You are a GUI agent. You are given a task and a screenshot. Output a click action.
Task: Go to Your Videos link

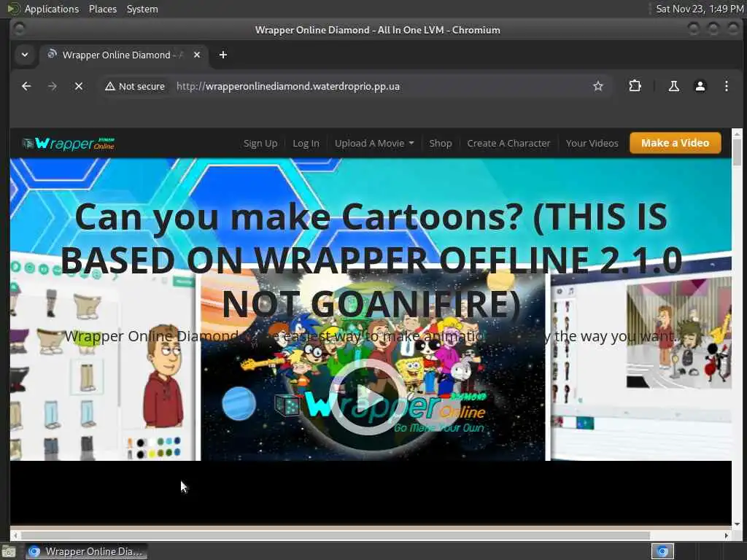point(592,144)
